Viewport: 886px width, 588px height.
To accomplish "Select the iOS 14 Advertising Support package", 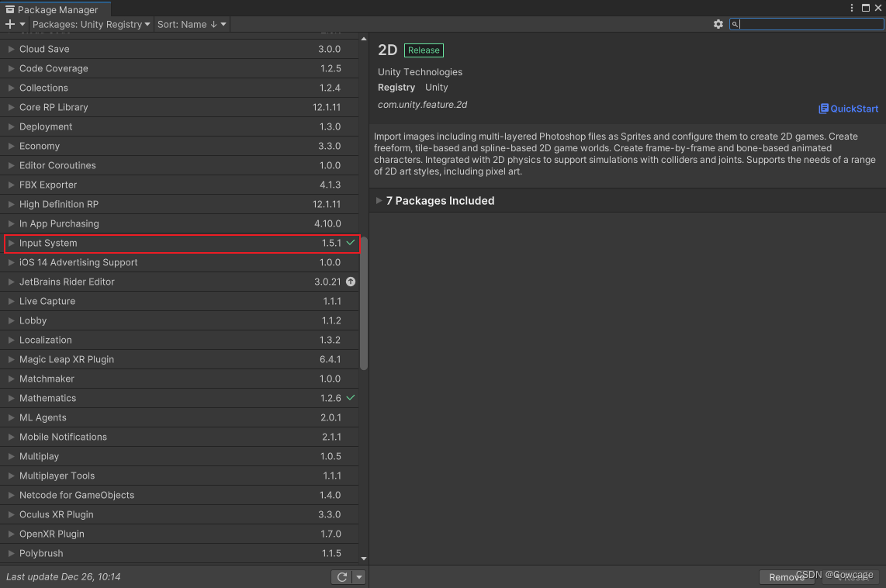I will [179, 262].
